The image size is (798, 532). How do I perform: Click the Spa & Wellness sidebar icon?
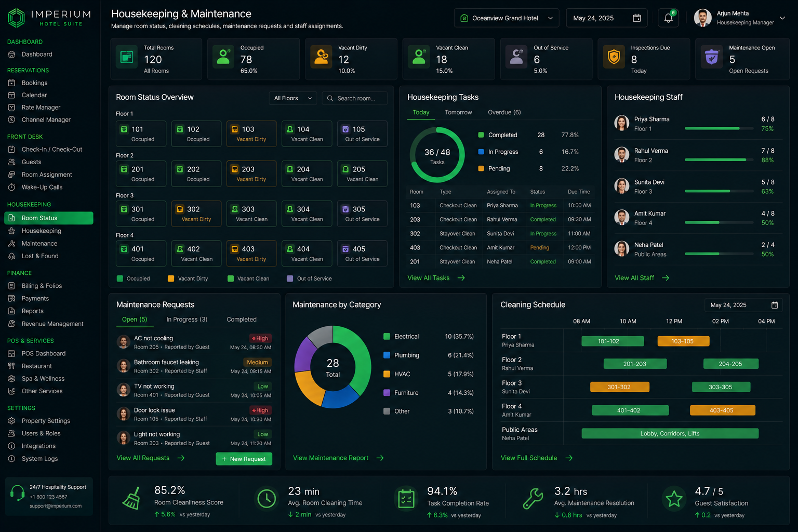(x=11, y=379)
